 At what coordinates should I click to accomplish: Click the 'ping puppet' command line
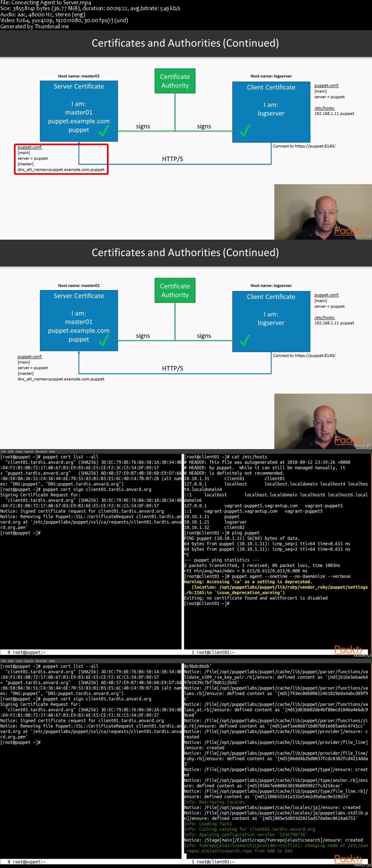coord(222,533)
